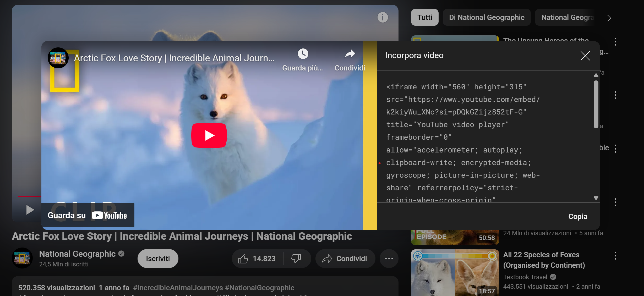The width and height of the screenshot is (644, 296).
Task: Click the red video progress bar
Action: click(x=30, y=196)
